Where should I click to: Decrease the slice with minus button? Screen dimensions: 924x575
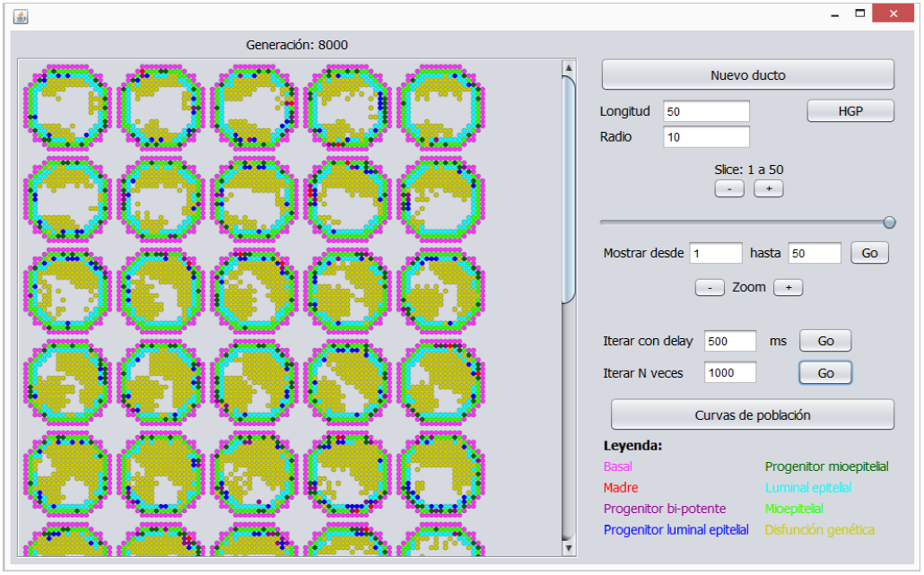tap(728, 189)
